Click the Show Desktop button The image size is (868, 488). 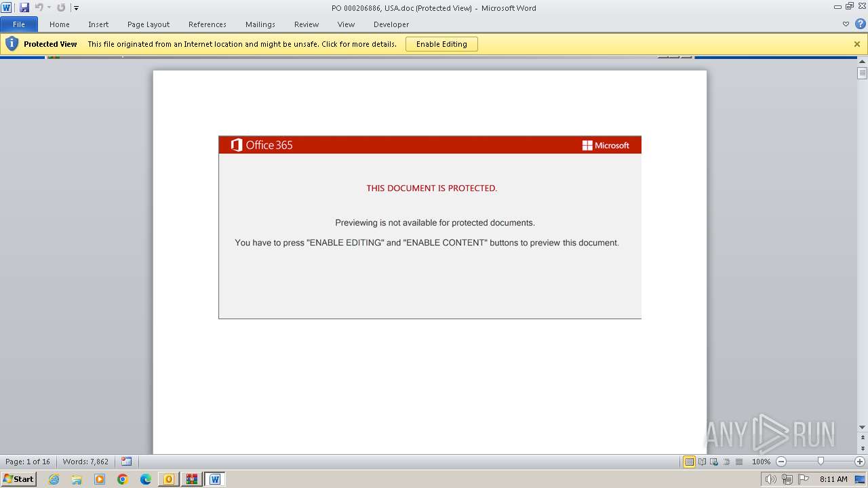(x=861, y=479)
